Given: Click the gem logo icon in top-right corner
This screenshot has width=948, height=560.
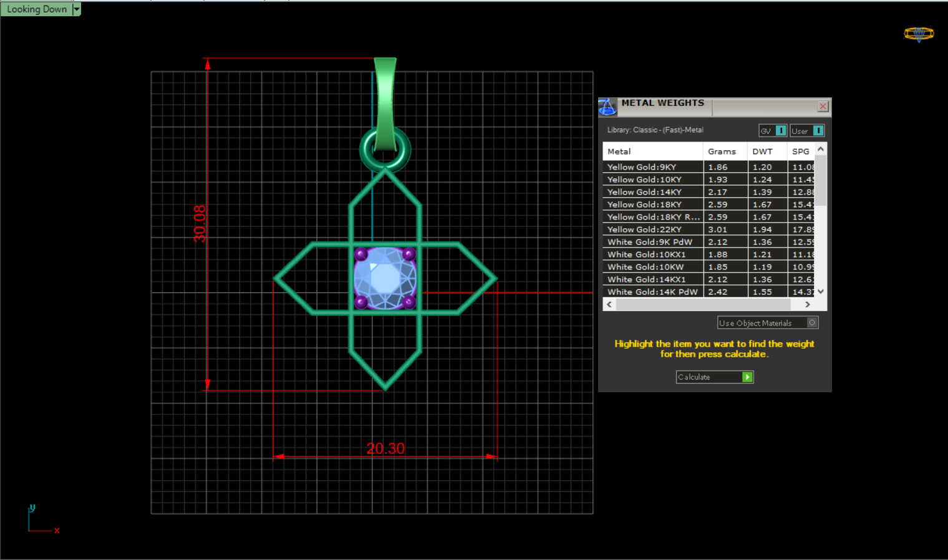Looking at the screenshot, I should coord(919,34).
